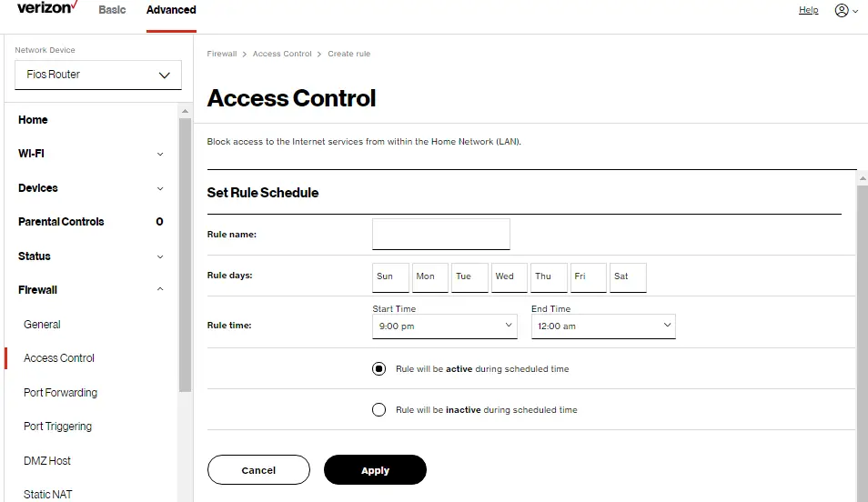Open the Fios Router network device dropdown
Image resolution: width=868 pixels, height=502 pixels.
[98, 75]
